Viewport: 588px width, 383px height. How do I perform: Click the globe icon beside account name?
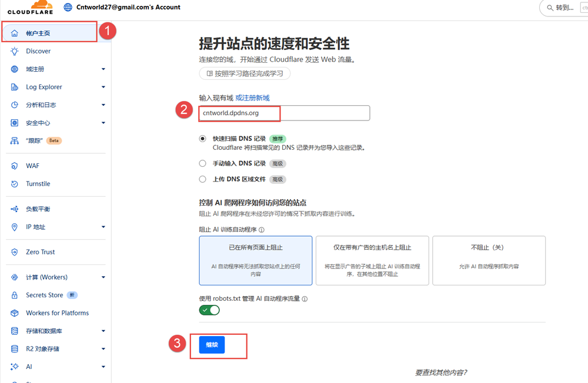pos(68,7)
